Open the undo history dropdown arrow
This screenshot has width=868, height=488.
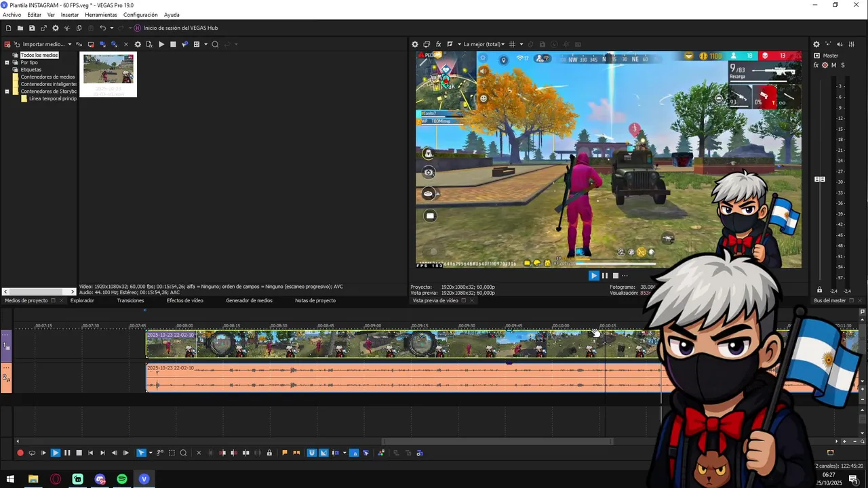(x=112, y=28)
